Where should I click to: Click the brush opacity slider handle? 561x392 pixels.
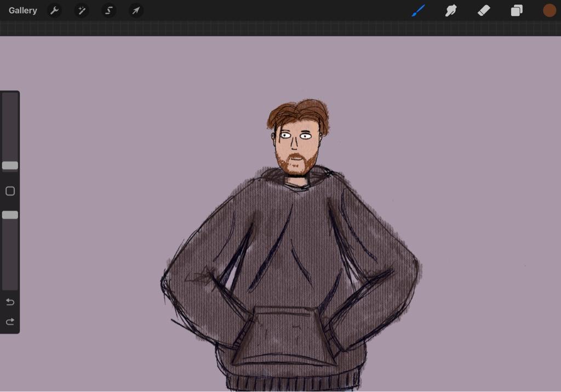(10, 215)
